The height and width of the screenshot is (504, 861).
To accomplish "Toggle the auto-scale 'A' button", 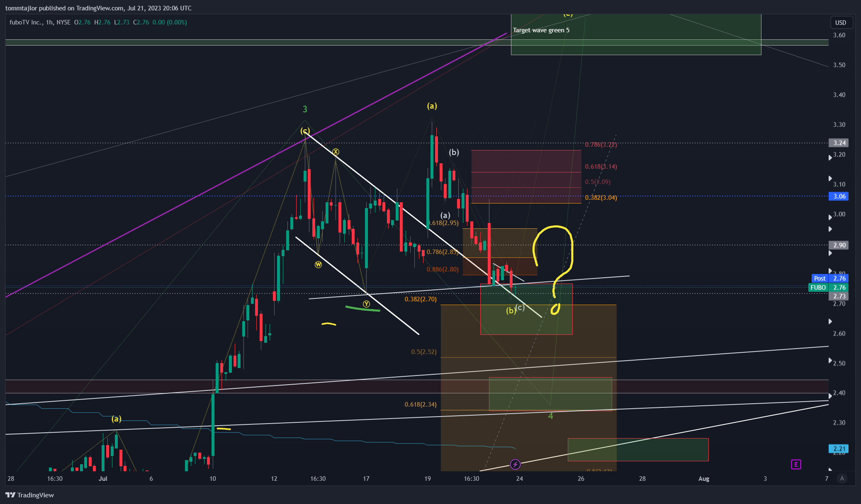I will coord(842,478).
